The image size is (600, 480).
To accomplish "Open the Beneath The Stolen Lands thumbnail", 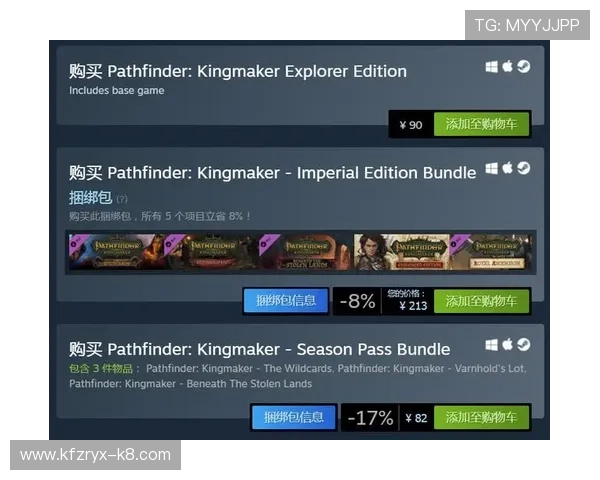I will pyautogui.click(x=307, y=252).
